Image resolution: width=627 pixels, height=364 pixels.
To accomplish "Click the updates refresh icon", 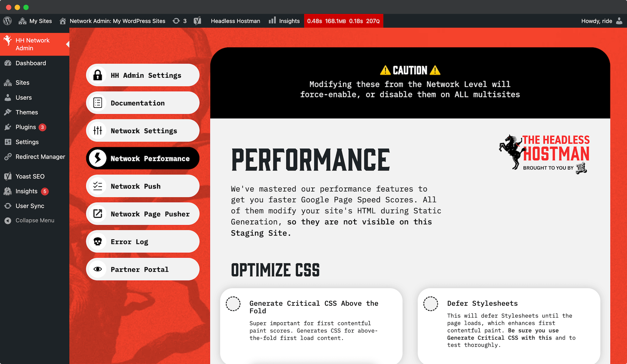I will tap(176, 21).
